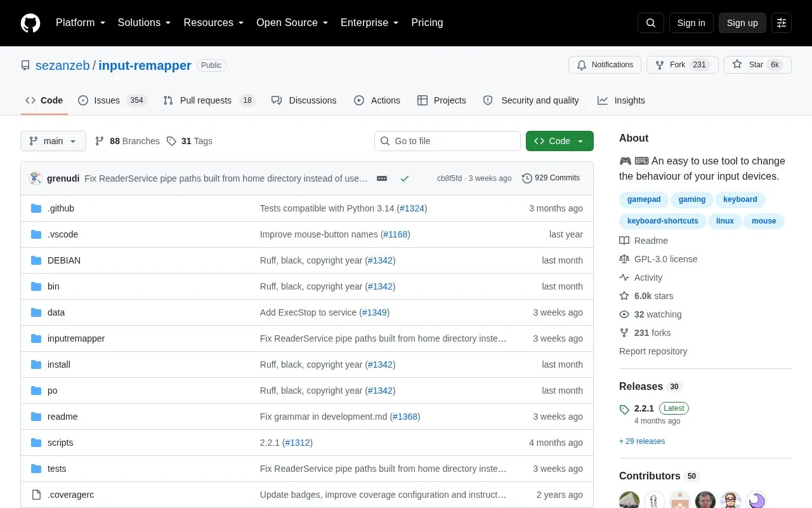The image size is (812, 508).
Task: Switch to the Issues tab
Action: (112, 100)
